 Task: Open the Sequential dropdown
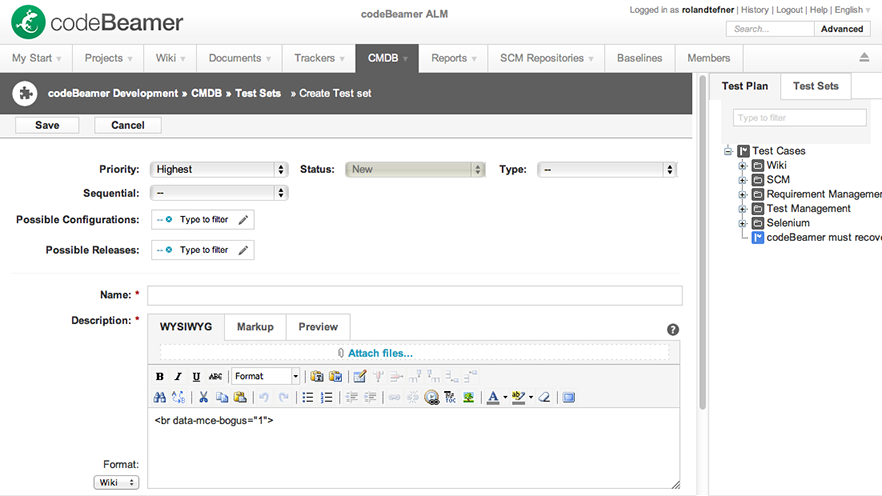(219, 193)
